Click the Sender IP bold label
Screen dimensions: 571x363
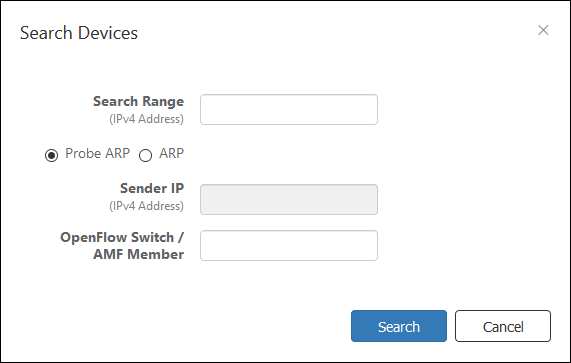(x=152, y=188)
